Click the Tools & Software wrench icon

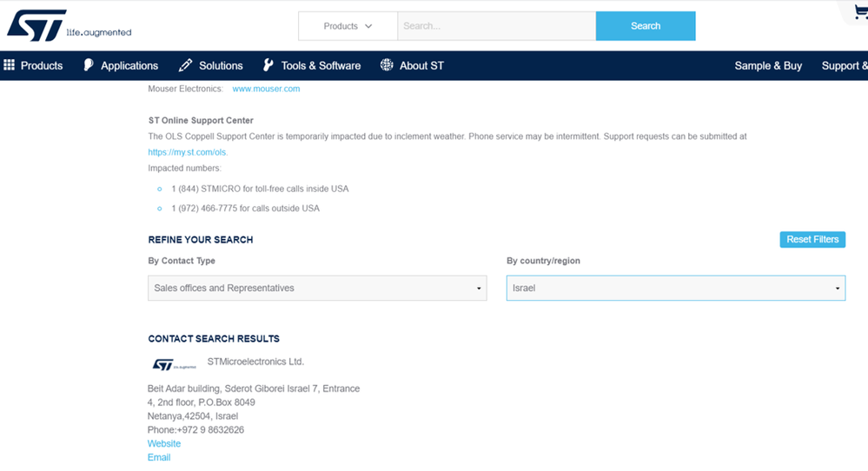click(x=268, y=65)
